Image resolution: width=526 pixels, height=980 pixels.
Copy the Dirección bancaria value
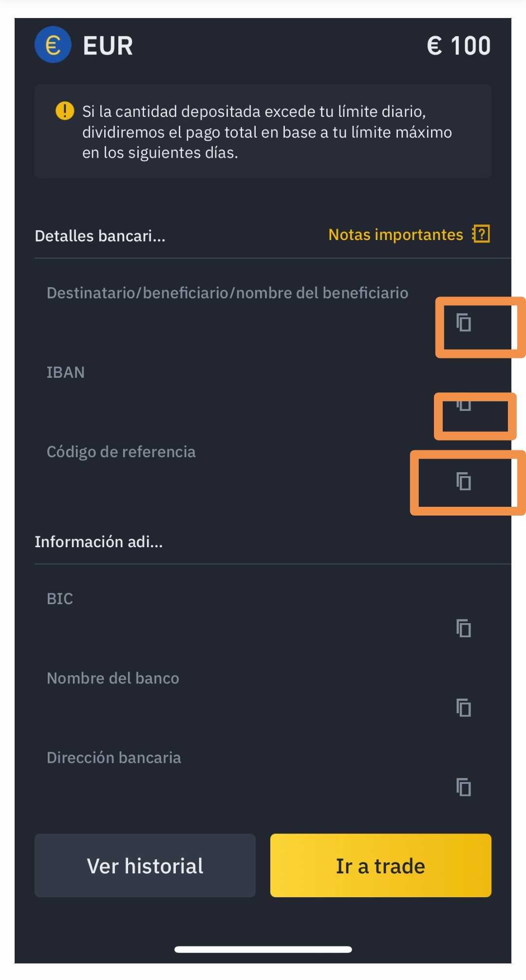click(x=463, y=787)
